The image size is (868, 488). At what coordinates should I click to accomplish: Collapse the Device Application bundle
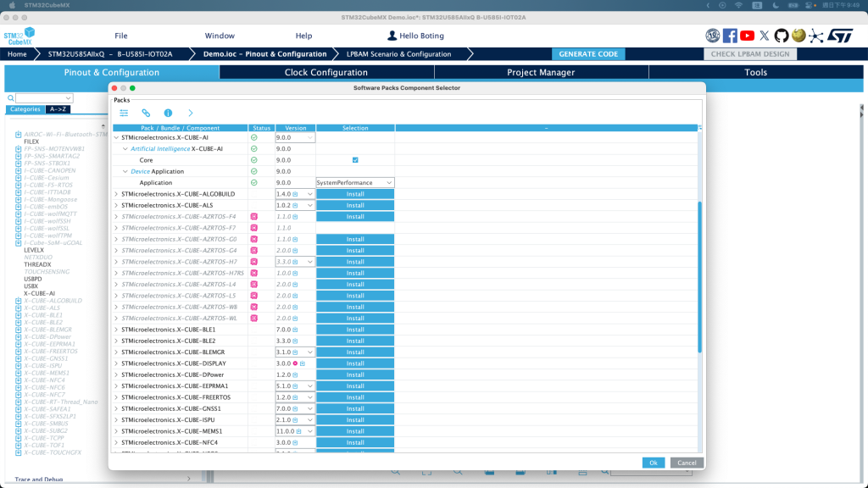point(125,171)
